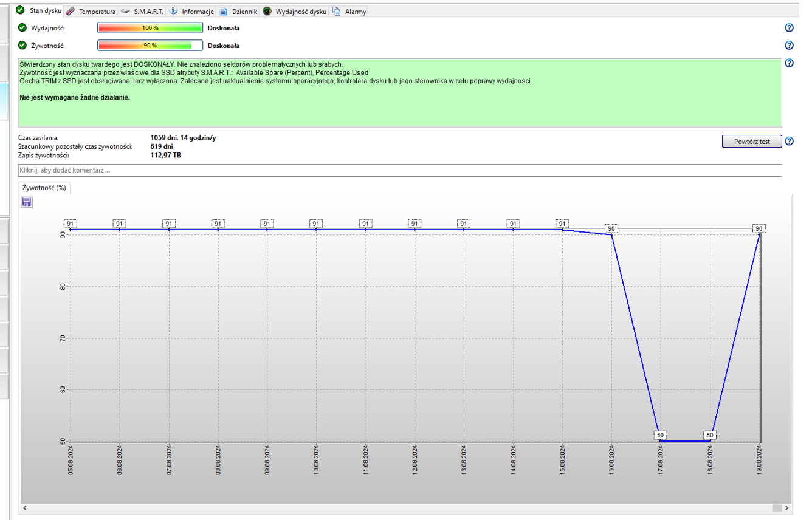Click the 91 data label above 05.08.2024
The height and width of the screenshot is (520, 812).
coord(71,224)
